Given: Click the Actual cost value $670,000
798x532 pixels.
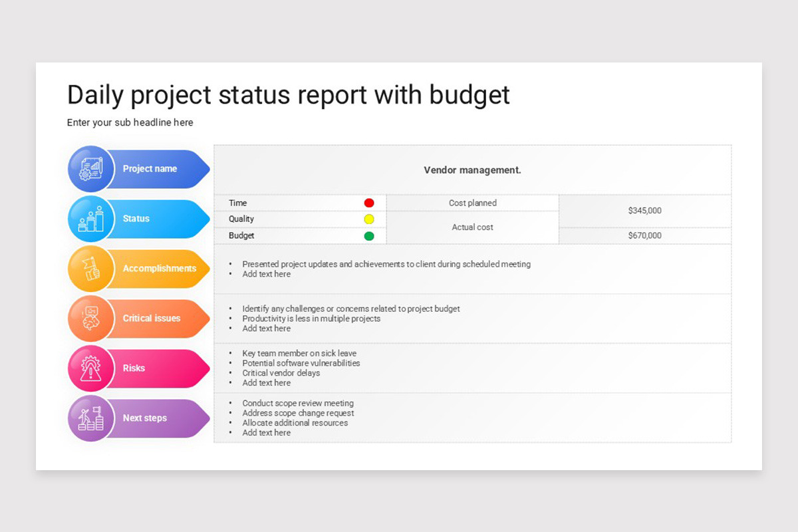Looking at the screenshot, I should tap(644, 235).
